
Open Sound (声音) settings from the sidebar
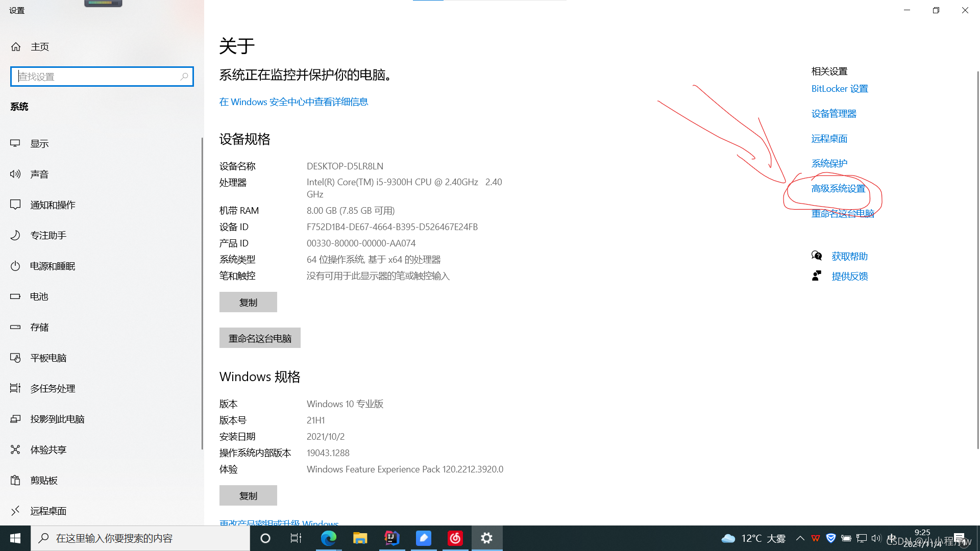pyautogui.click(x=39, y=174)
